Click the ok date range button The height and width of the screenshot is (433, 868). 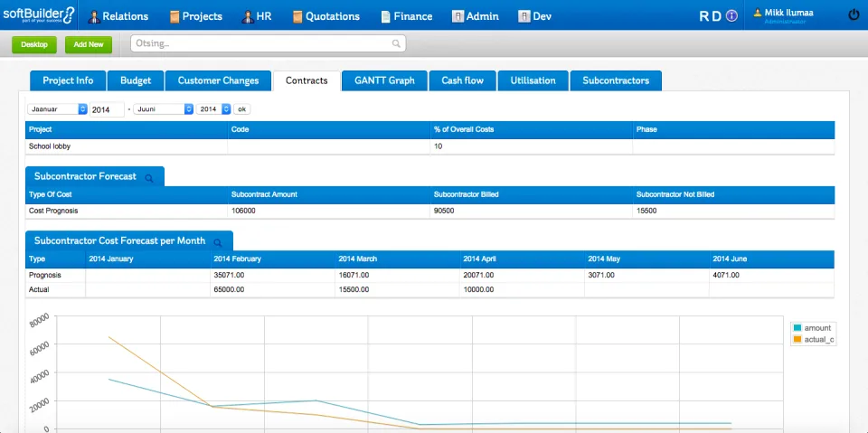coord(242,109)
